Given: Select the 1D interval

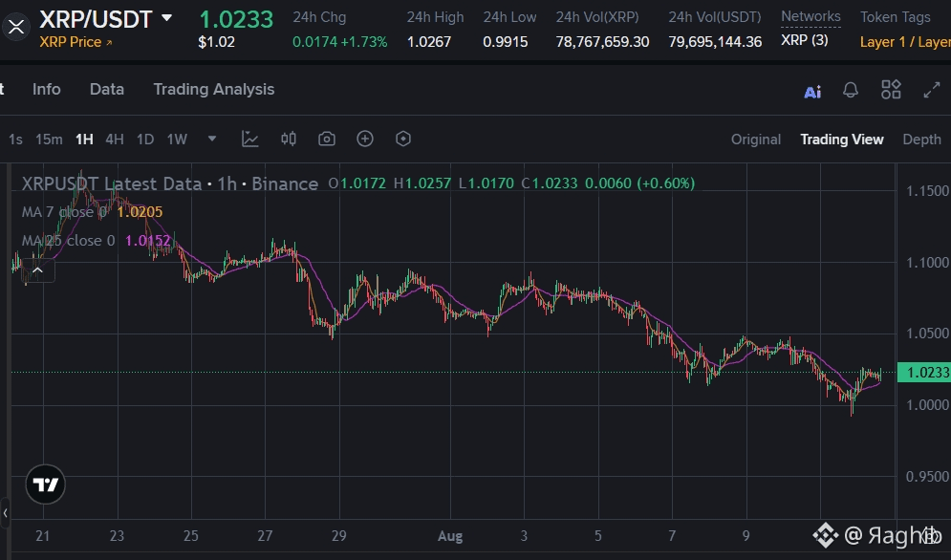Looking at the screenshot, I should 145,140.
